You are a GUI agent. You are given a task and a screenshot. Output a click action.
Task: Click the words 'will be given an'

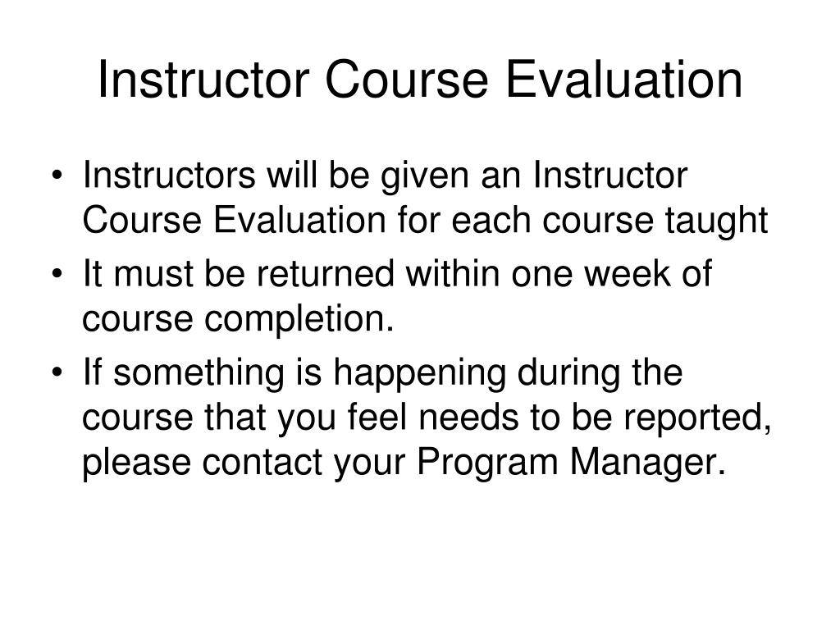[395, 176]
